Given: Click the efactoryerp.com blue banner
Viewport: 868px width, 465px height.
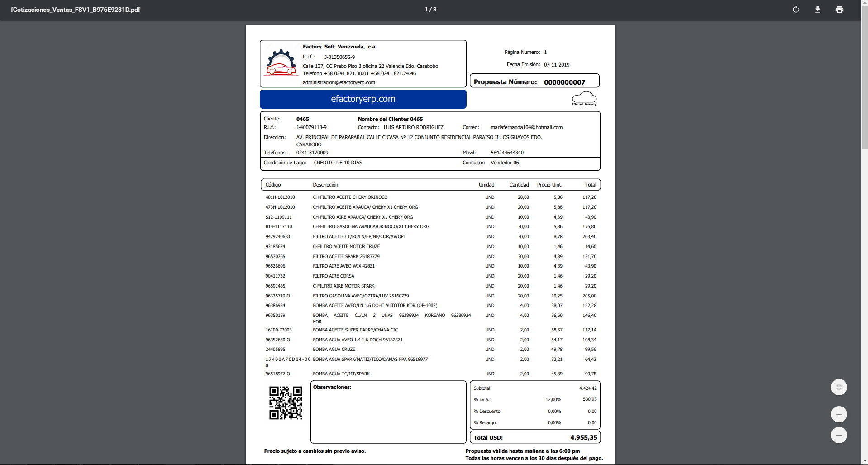Looking at the screenshot, I should 363,99.
